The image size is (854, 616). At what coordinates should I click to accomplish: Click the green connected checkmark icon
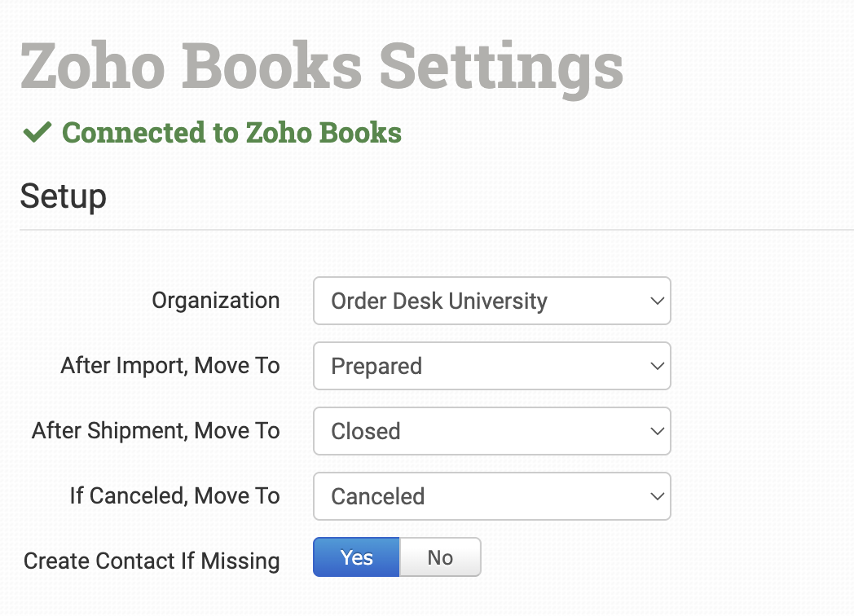[x=37, y=133]
